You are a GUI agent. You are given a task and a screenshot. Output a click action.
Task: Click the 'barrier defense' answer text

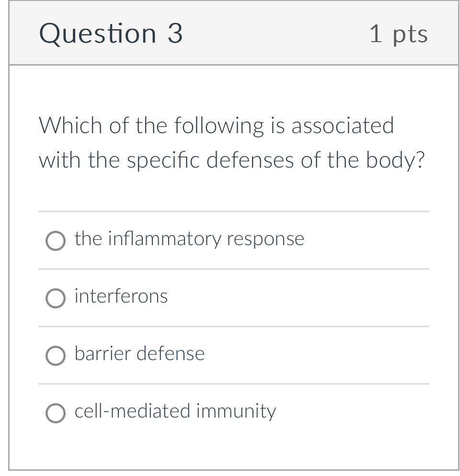click(x=139, y=354)
